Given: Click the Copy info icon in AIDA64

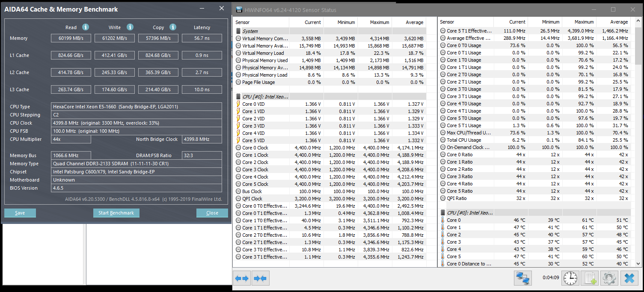Looking at the screenshot, I should coord(172,27).
